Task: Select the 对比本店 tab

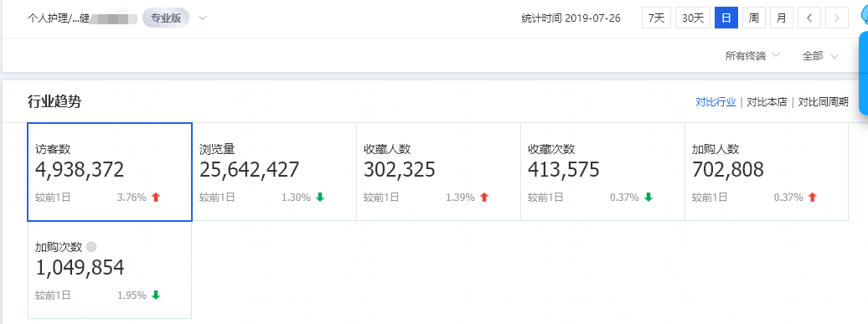Action: pyautogui.click(x=767, y=102)
